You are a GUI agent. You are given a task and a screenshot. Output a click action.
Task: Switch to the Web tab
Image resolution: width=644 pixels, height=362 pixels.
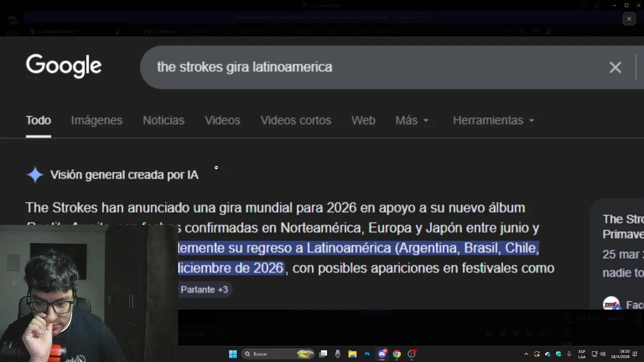point(363,121)
